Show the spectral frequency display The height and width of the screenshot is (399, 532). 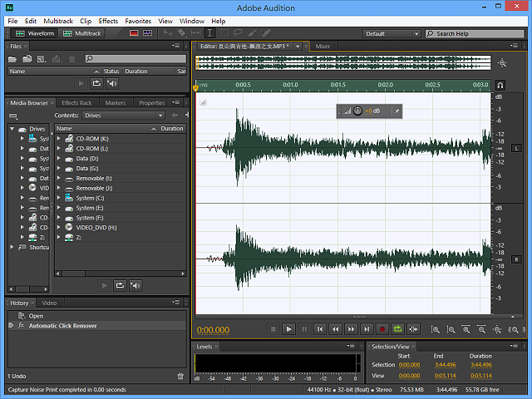click(134, 33)
